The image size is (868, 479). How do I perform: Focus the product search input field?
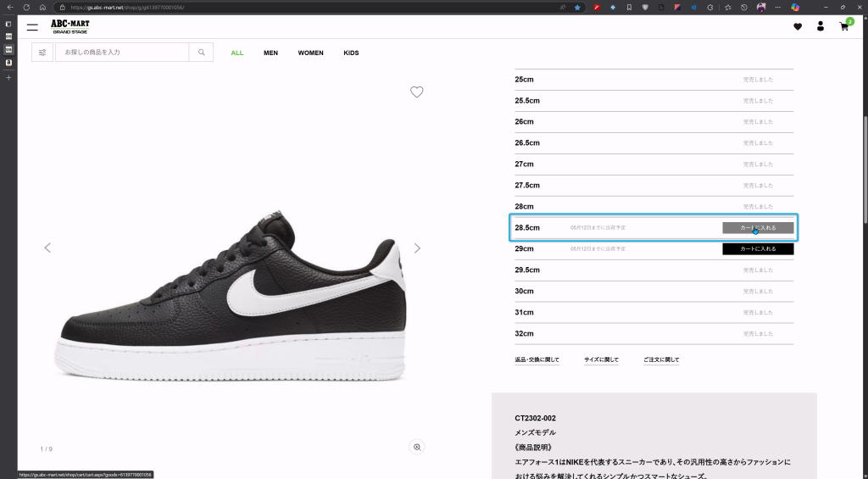pyautogui.click(x=122, y=53)
